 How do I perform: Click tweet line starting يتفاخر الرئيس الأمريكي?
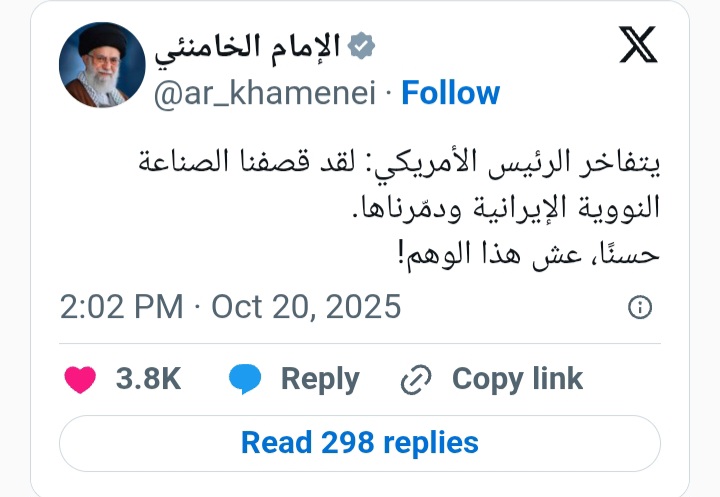398,165
